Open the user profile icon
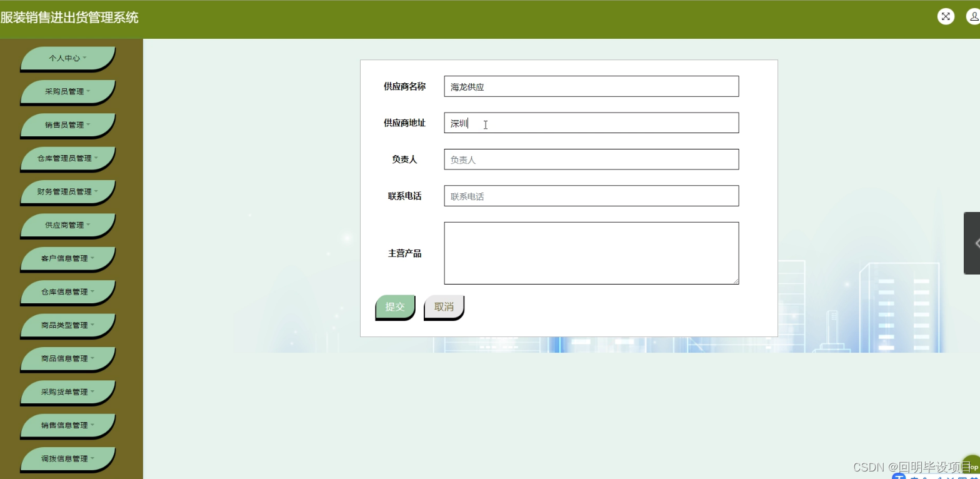The image size is (980, 479). pyautogui.click(x=974, y=17)
